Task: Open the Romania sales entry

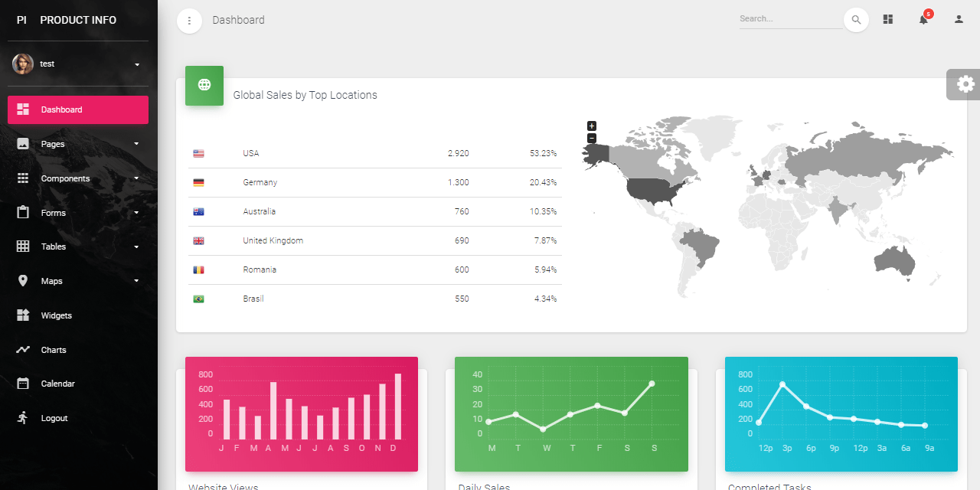Action: click(260, 269)
